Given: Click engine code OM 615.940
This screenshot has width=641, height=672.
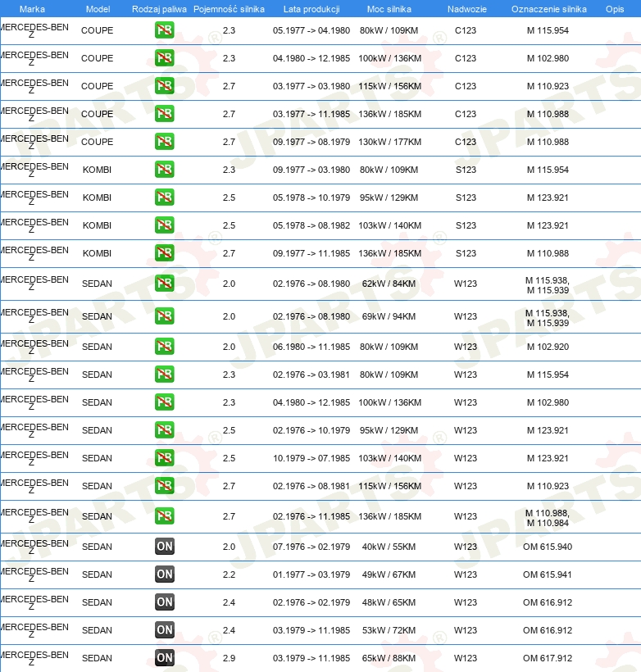Looking at the screenshot, I should (x=548, y=547).
